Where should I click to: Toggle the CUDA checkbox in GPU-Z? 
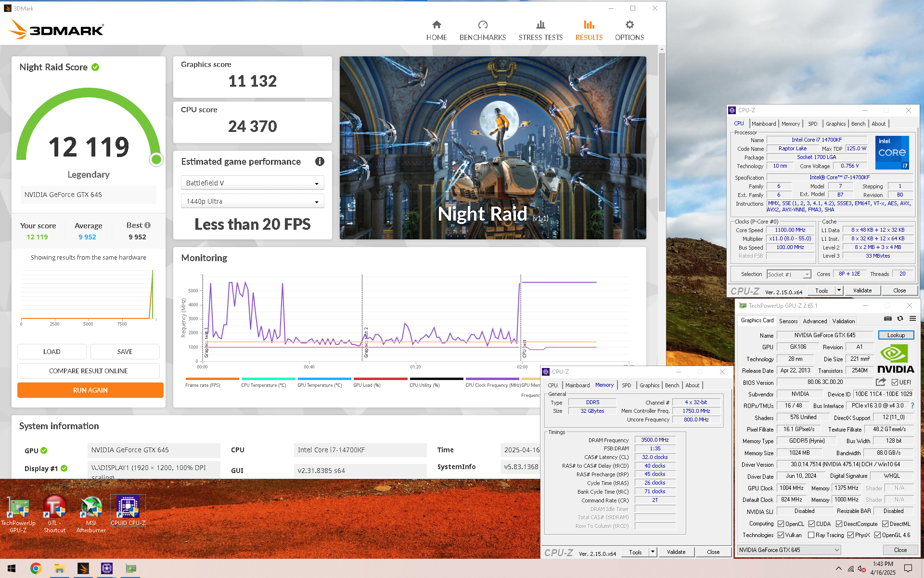coord(811,524)
